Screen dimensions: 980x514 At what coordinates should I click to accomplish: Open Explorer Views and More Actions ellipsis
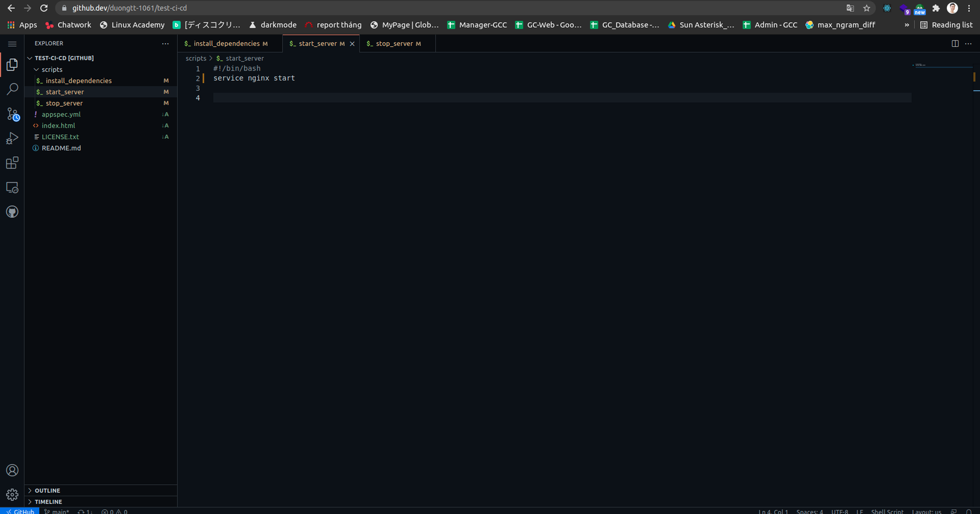(x=165, y=43)
